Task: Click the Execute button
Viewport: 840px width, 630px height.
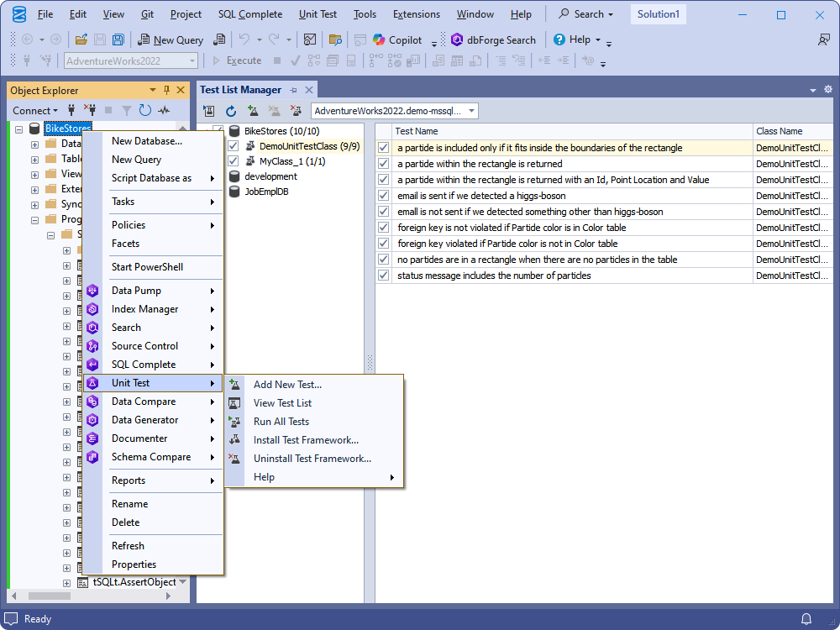Action: click(x=244, y=60)
